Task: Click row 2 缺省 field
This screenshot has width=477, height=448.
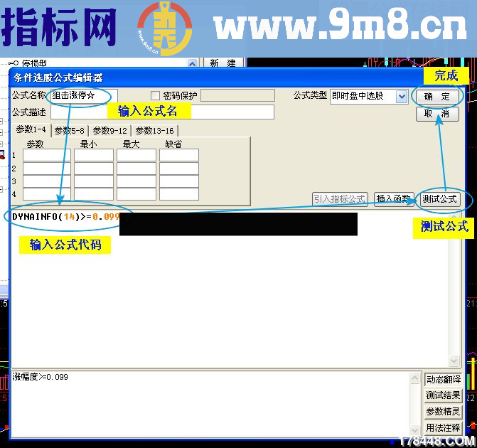Action: (179, 169)
